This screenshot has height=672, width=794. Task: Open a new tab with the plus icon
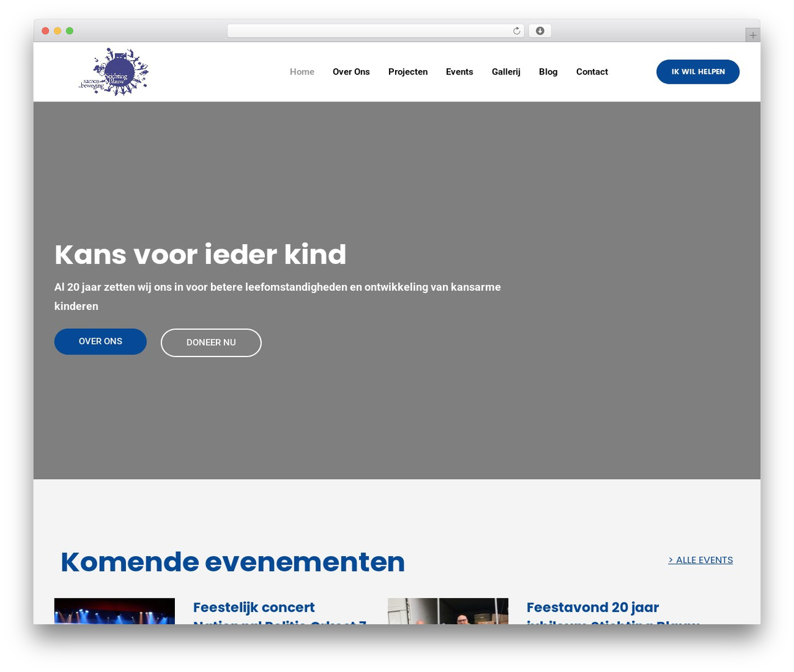[752, 35]
